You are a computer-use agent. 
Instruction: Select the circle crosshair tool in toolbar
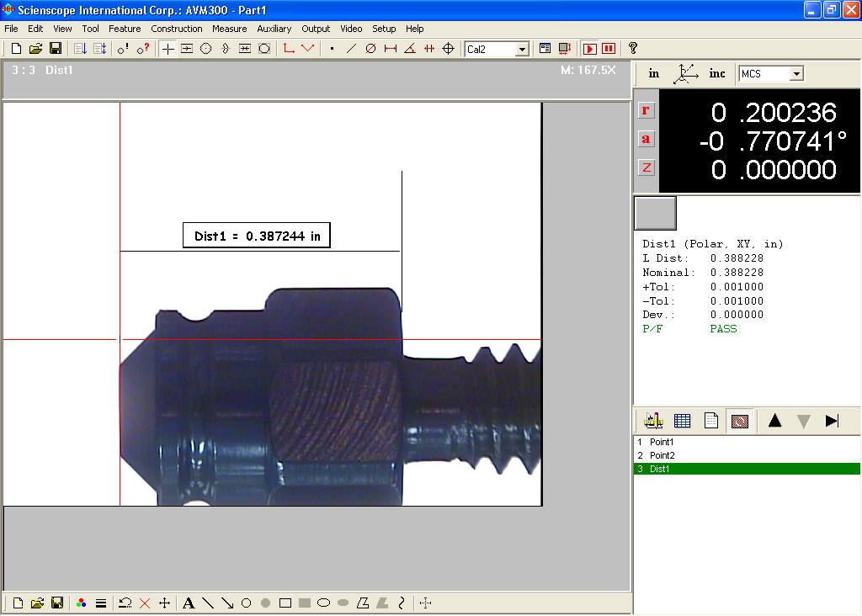pyautogui.click(x=205, y=48)
